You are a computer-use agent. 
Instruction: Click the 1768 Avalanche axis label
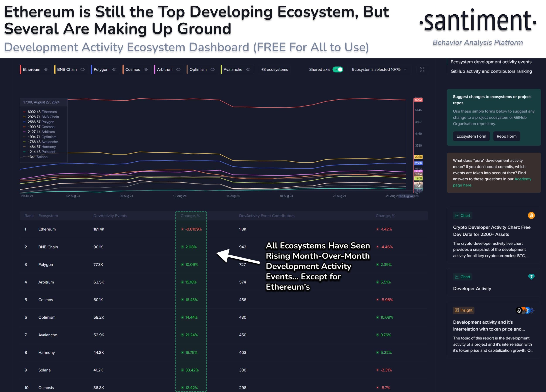418,178
